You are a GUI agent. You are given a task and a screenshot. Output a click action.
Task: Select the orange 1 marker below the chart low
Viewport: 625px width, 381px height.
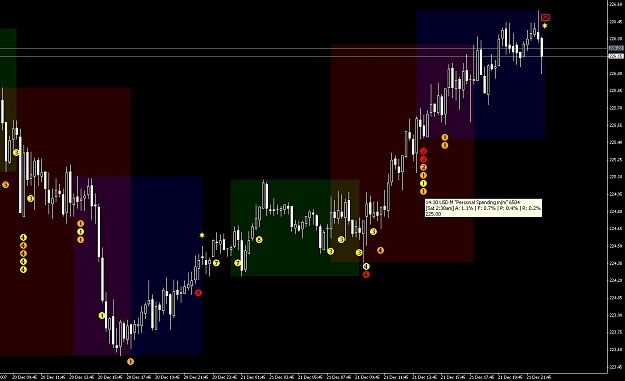point(130,361)
